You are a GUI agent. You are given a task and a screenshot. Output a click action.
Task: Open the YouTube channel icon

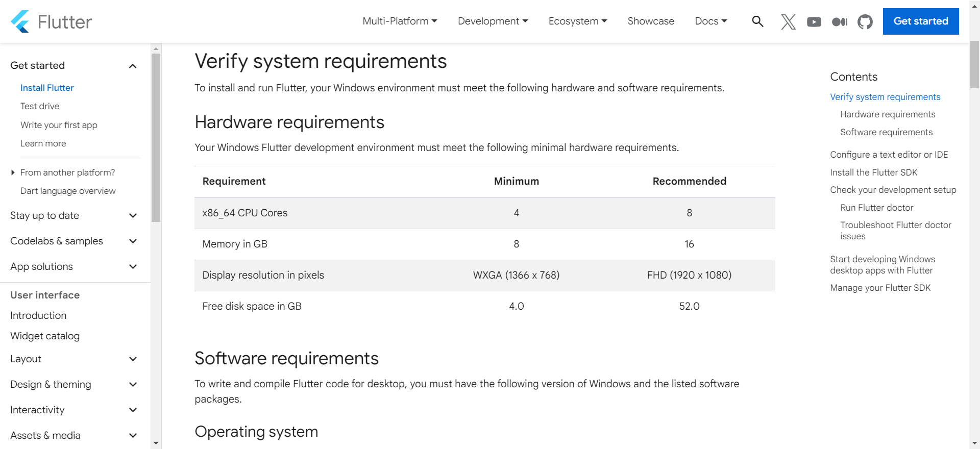coord(814,21)
